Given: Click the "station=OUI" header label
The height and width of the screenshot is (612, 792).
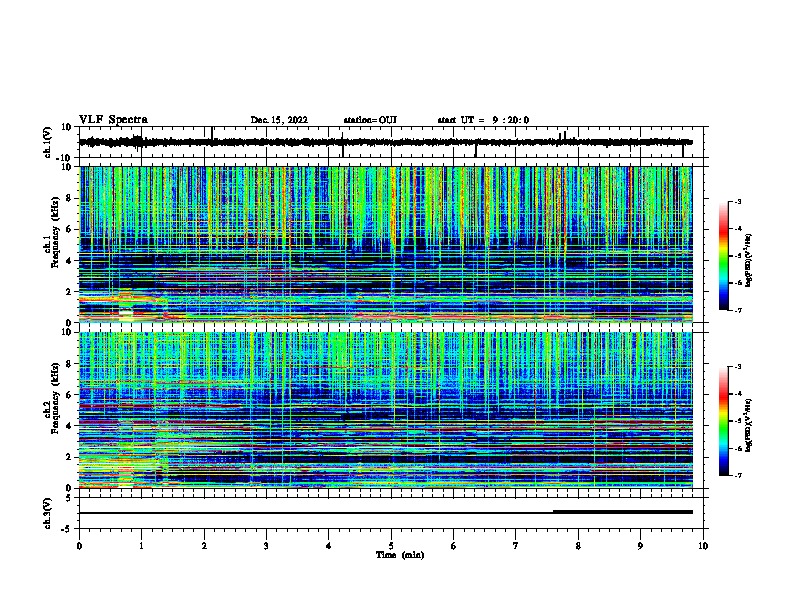Looking at the screenshot, I should 370,120.
